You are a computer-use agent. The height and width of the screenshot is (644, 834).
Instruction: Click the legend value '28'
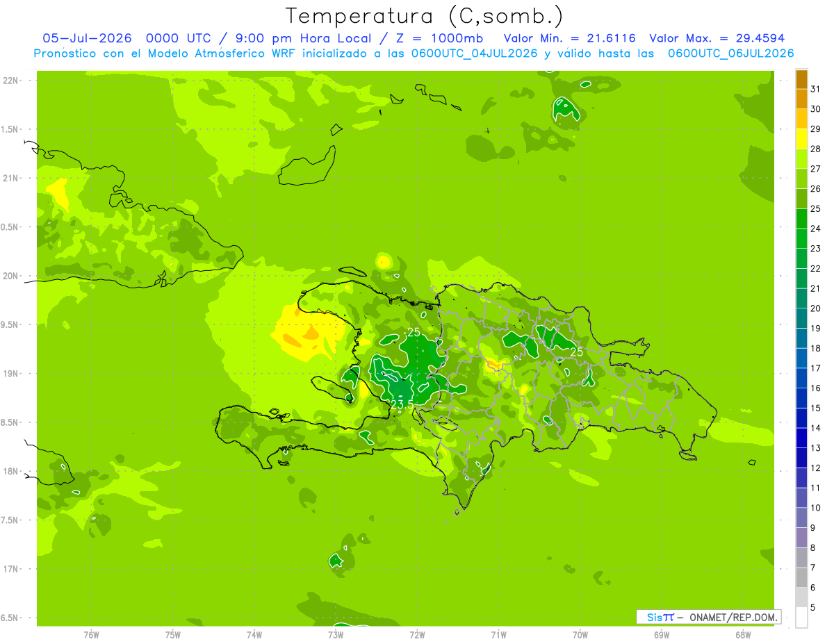[815, 149]
